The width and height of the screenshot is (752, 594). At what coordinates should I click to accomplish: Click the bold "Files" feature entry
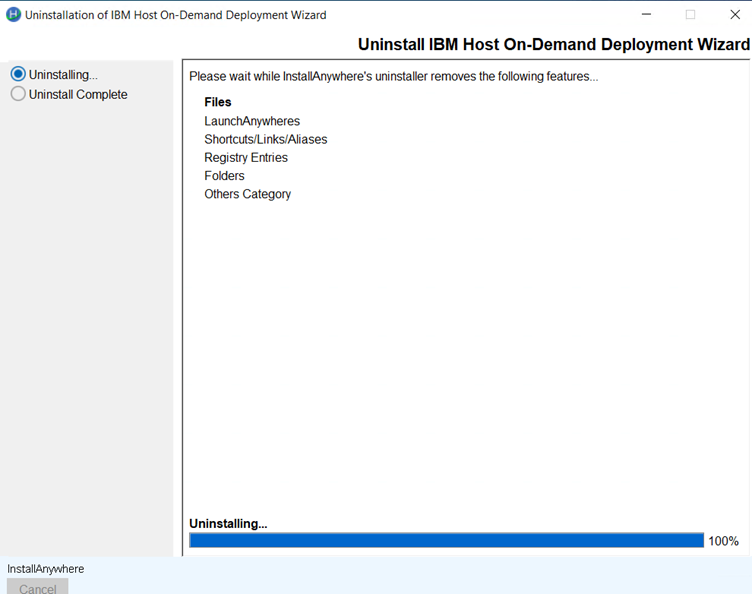[x=218, y=102]
